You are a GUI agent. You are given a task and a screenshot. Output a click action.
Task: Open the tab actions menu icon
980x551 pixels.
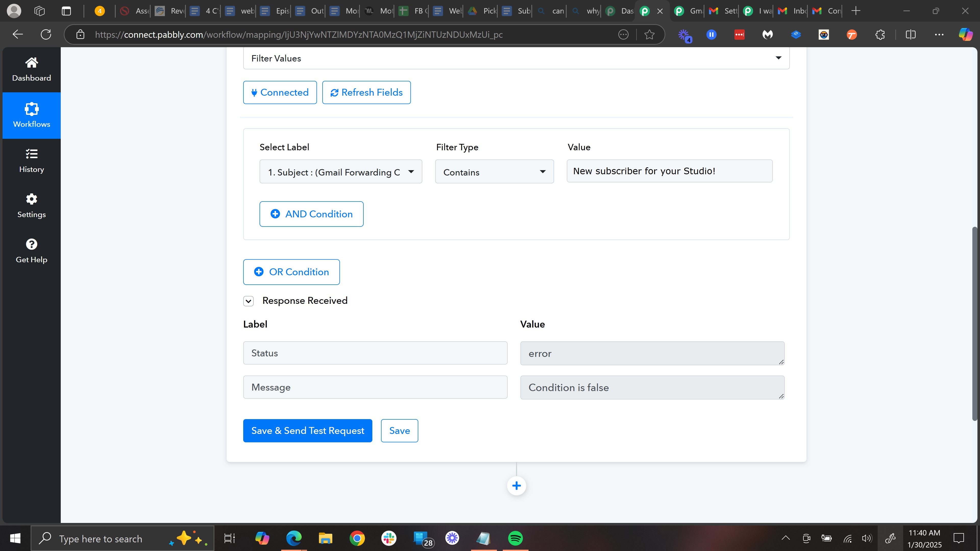coord(67,11)
